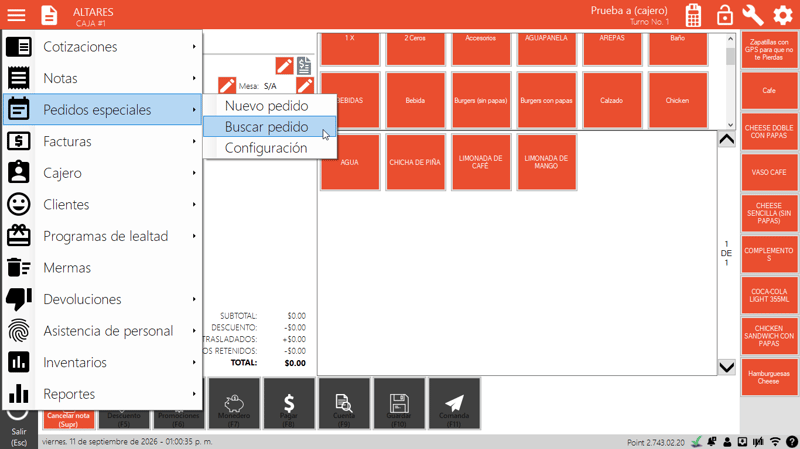Viewport: 800px width, 449px height.
Task: Click the Cancelar nota button
Action: [x=68, y=419]
